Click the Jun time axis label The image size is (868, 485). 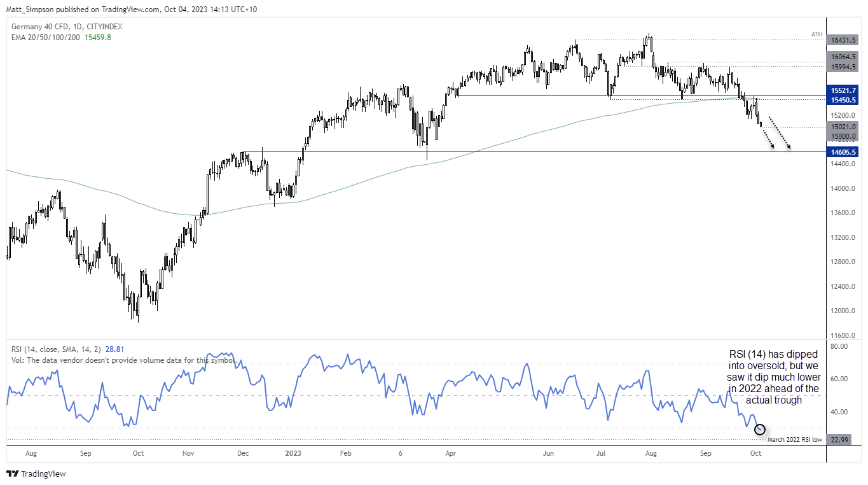[549, 454]
